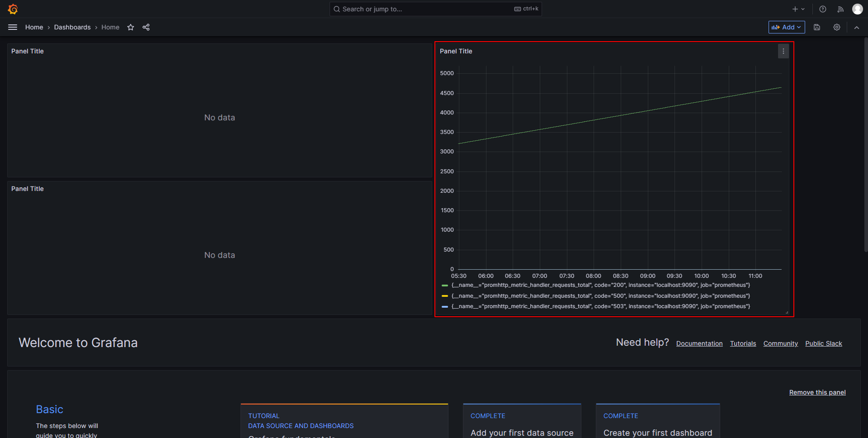
Task: Go to Dashboards breadcrumb
Action: tap(72, 27)
